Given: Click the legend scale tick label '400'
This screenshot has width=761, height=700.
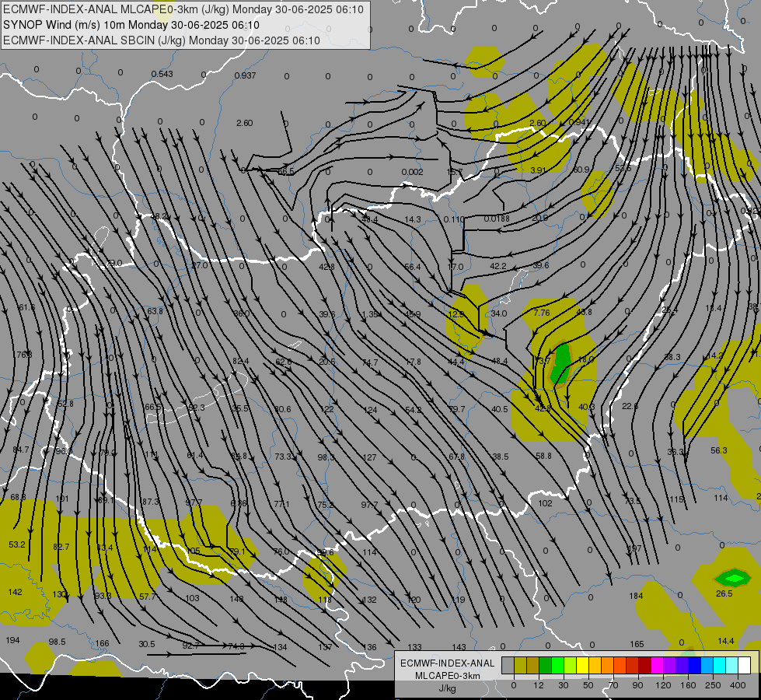Looking at the screenshot, I should point(738,685).
